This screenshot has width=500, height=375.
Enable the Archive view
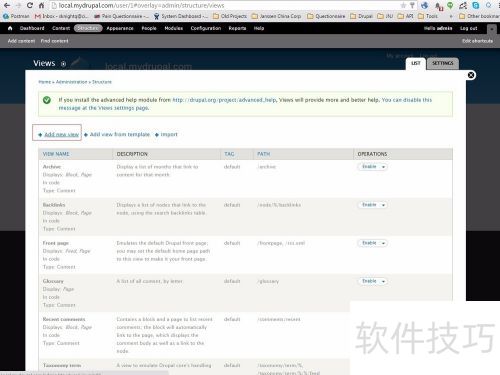369,167
